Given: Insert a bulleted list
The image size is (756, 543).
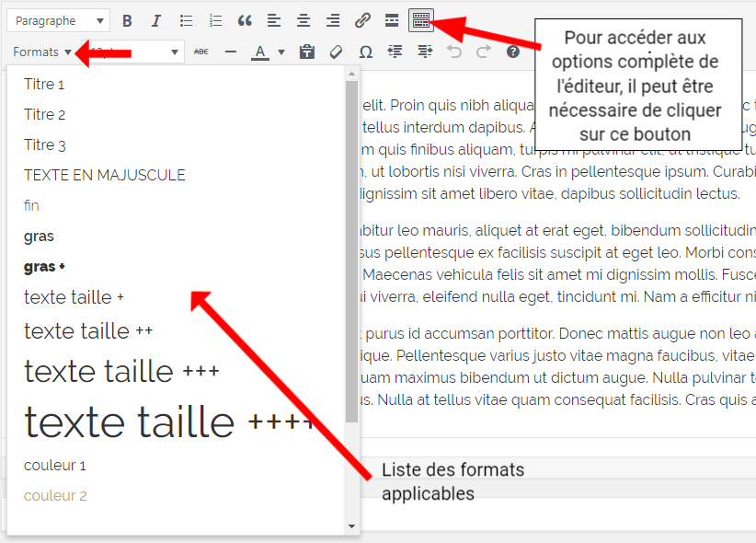Looking at the screenshot, I should [186, 20].
